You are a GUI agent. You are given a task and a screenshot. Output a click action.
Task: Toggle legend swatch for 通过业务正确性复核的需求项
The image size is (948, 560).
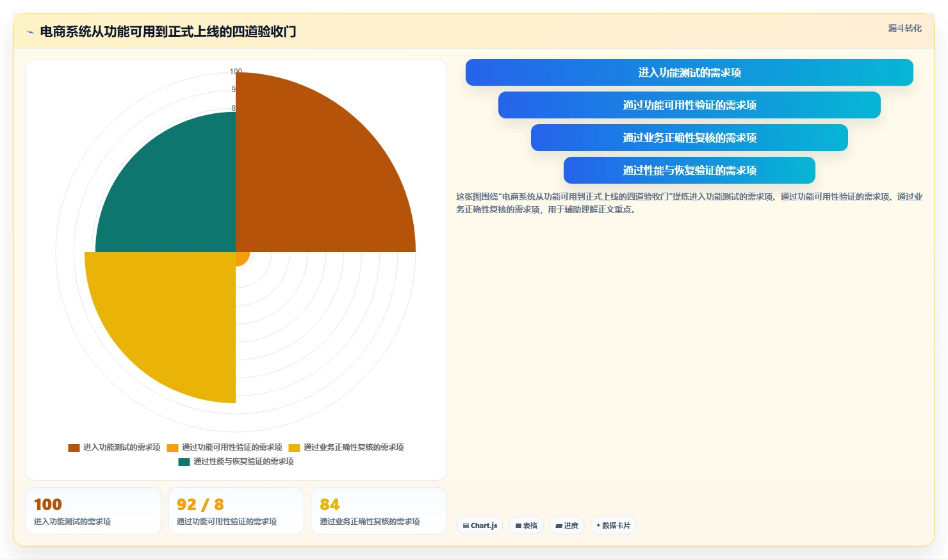(294, 447)
